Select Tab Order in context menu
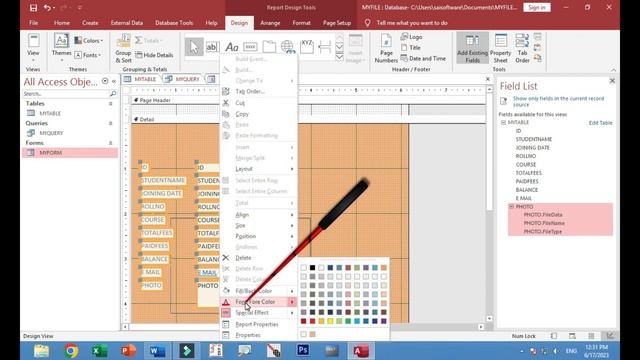 pyautogui.click(x=258, y=91)
